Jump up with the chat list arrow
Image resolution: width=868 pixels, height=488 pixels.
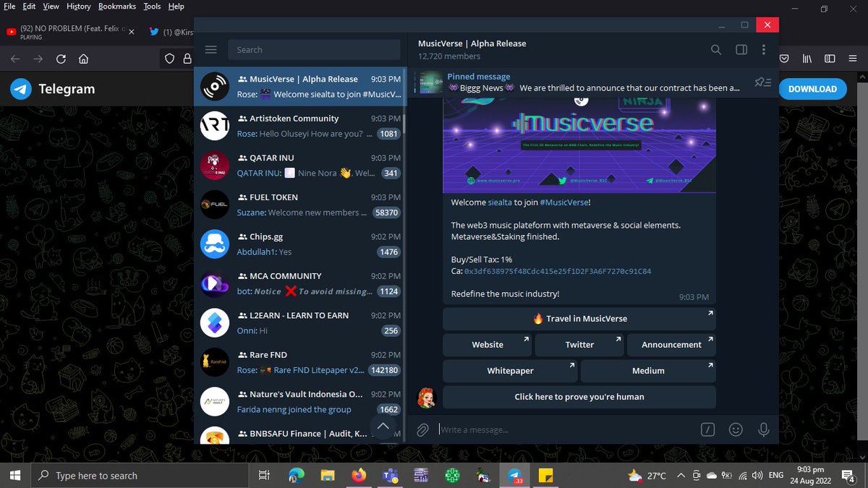click(x=383, y=427)
